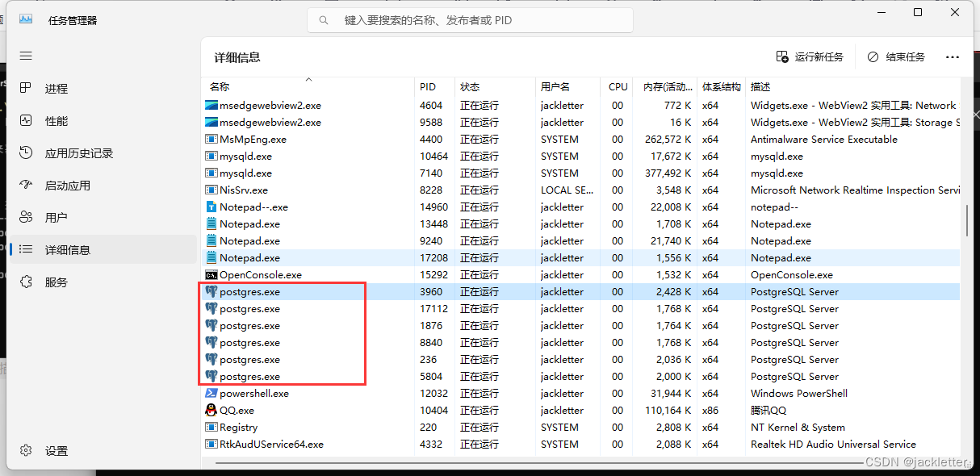Open the ... overflow menu
The height and width of the screenshot is (476, 980).
coord(953,56)
